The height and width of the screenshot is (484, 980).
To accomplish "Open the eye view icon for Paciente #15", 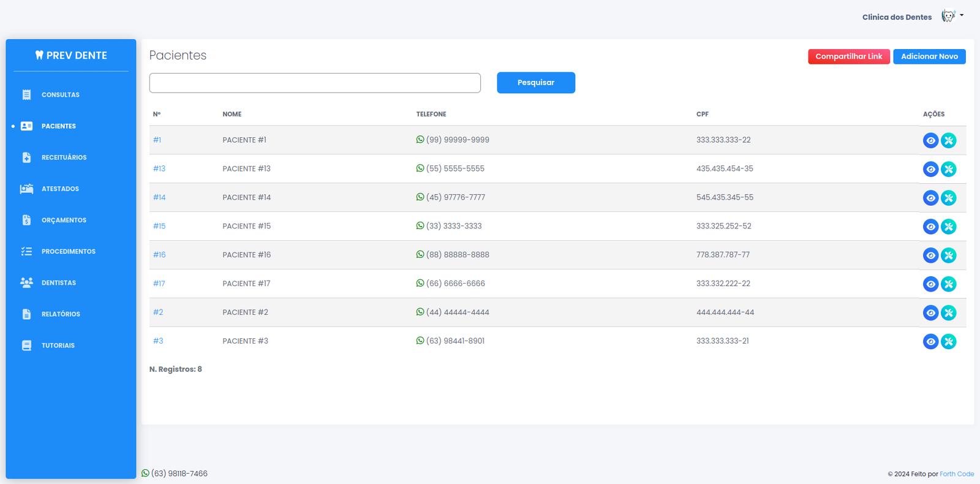I will [x=930, y=227].
